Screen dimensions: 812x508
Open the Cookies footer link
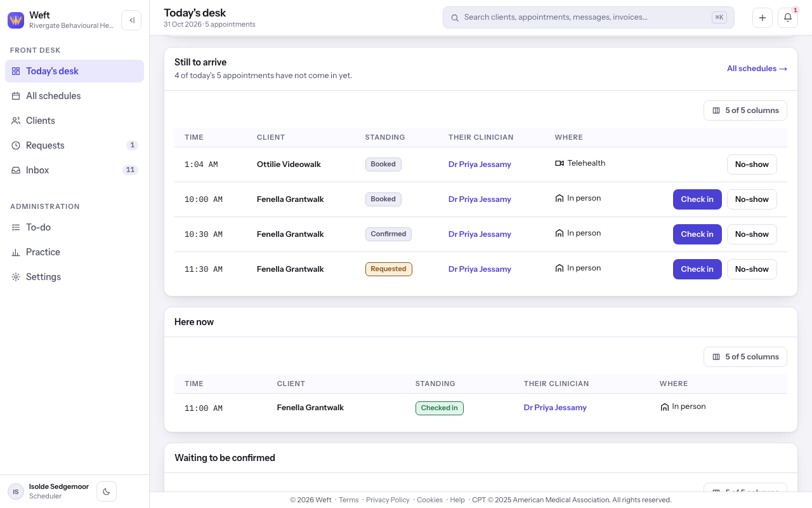pyautogui.click(x=429, y=500)
